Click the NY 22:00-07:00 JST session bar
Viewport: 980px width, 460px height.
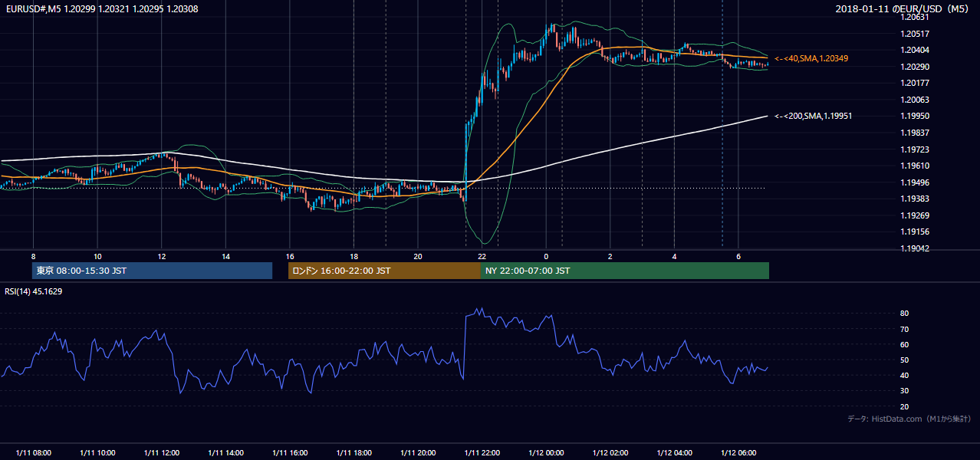pos(625,271)
